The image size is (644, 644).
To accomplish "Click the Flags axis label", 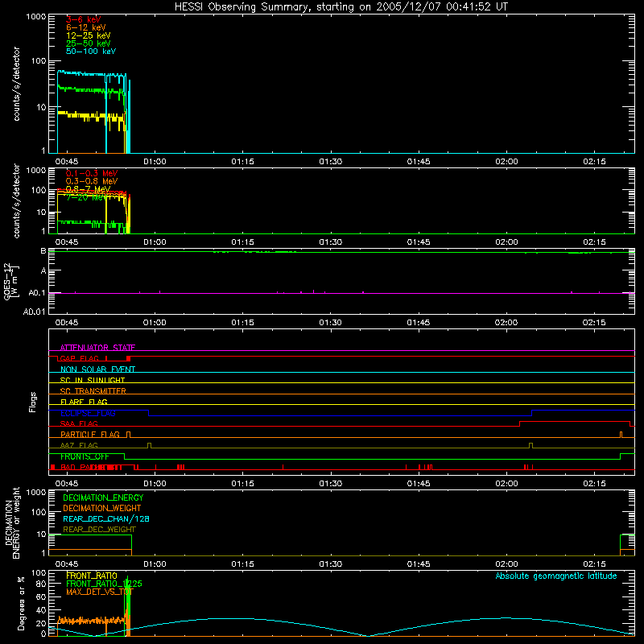I will [33, 402].
